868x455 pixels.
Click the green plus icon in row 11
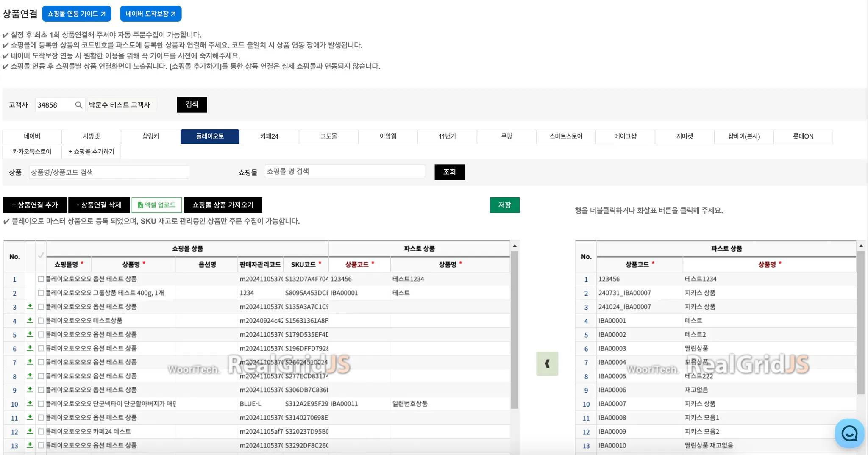(x=30, y=417)
